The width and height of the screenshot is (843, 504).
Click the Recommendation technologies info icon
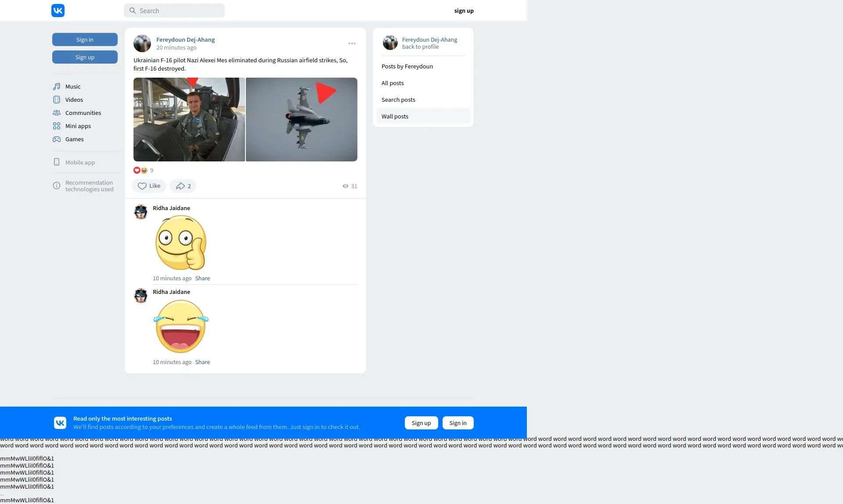pos(57,186)
